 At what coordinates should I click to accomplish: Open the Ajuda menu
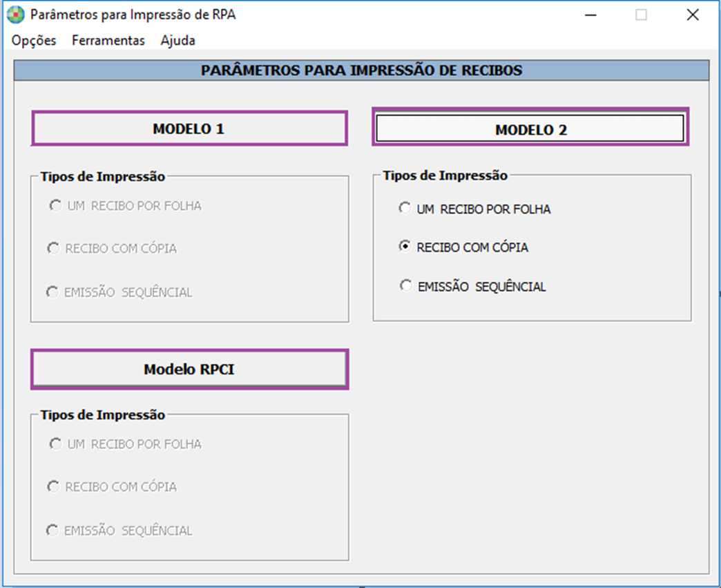pos(178,41)
